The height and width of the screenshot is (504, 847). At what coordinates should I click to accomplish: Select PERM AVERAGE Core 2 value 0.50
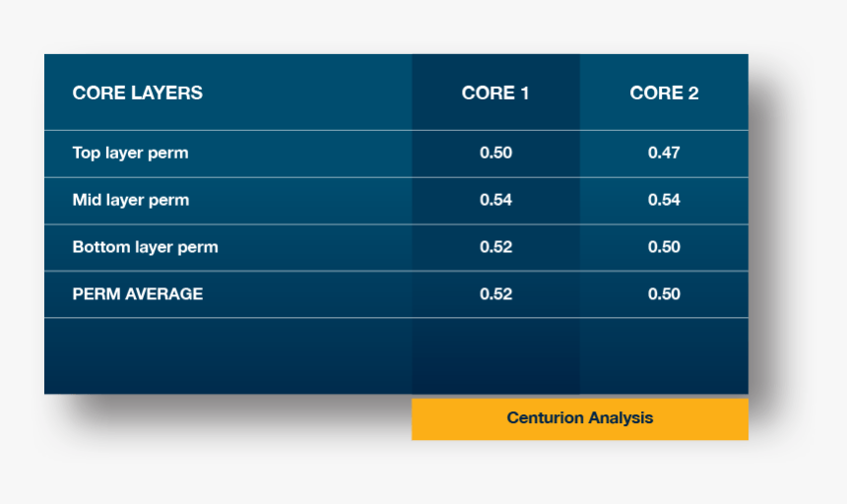(x=664, y=294)
